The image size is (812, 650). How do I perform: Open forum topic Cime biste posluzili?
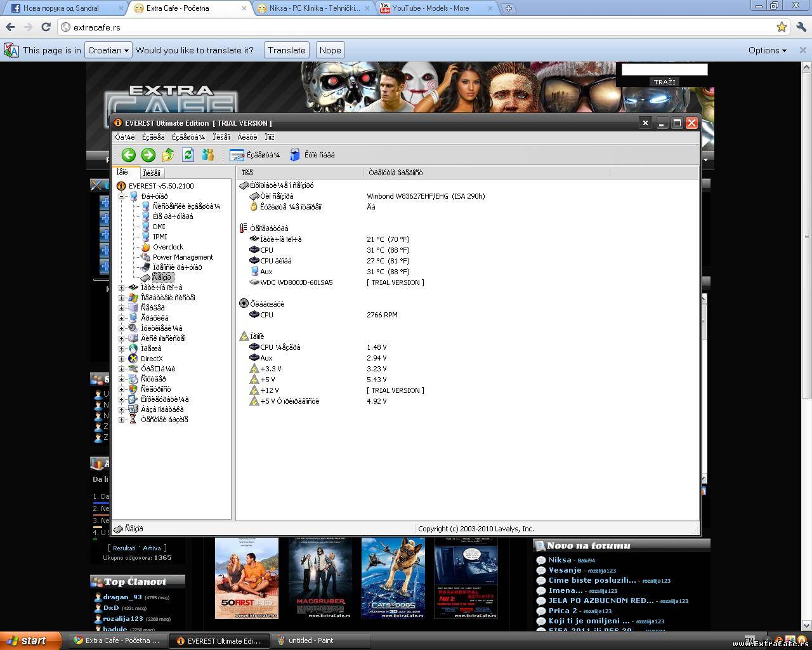pos(592,580)
